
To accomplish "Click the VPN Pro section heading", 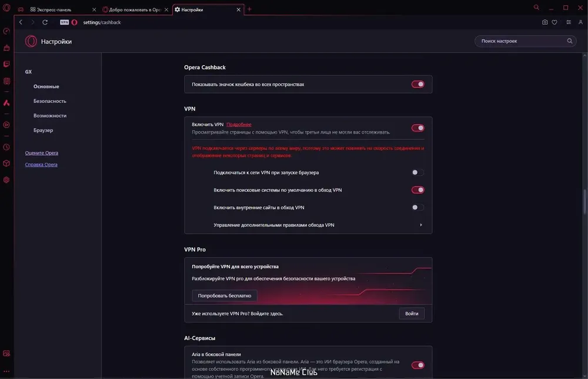I will click(195, 249).
